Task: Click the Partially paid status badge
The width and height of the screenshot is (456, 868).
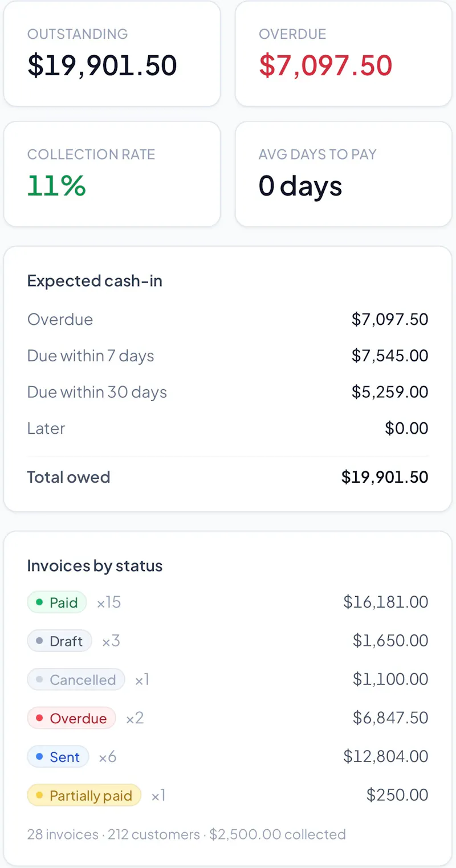Action: point(84,796)
